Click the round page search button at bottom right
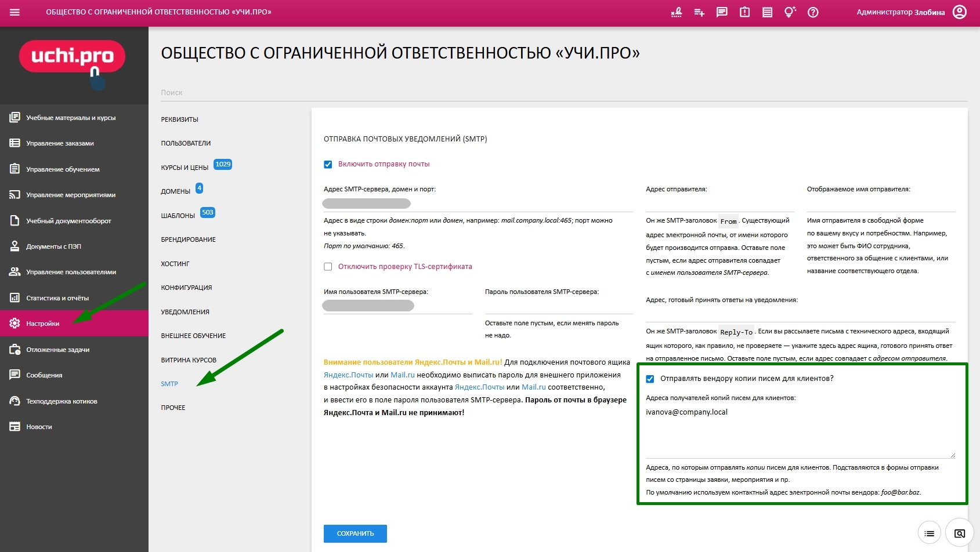 coord(960,533)
